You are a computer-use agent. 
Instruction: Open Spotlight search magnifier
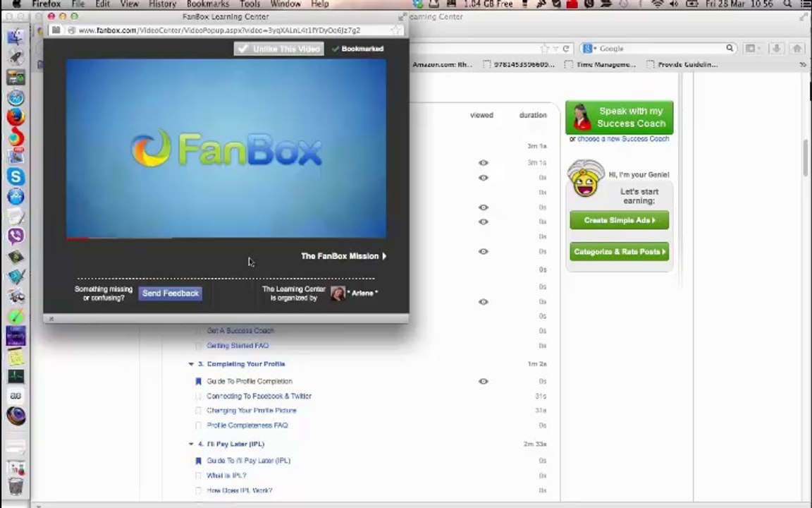click(x=787, y=4)
